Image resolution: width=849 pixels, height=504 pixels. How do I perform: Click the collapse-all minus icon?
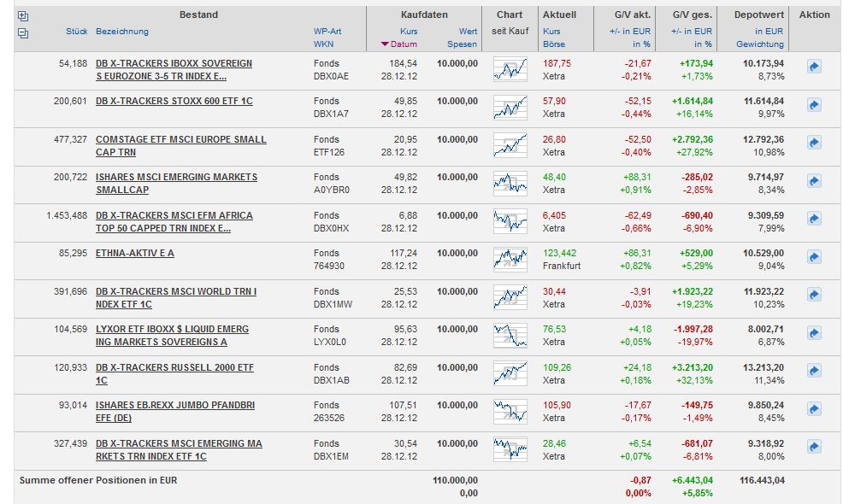point(22,32)
